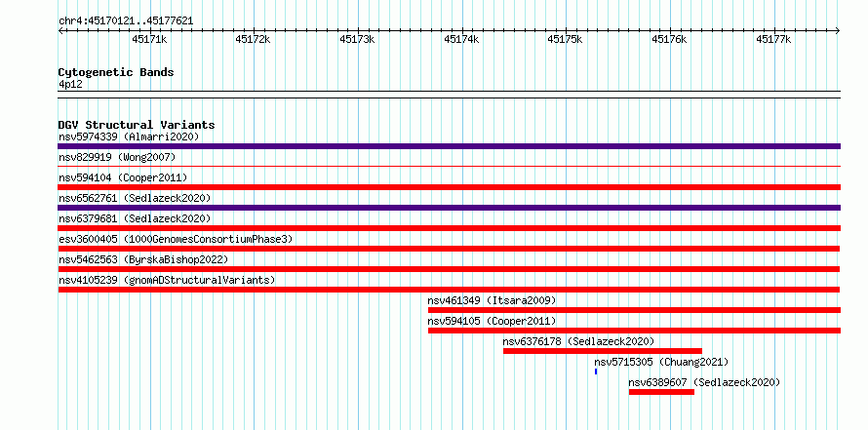Screen dimensions: 868x430
Task: Select the small blue nsv5715305 variant marker
Action: pyautogui.click(x=596, y=371)
